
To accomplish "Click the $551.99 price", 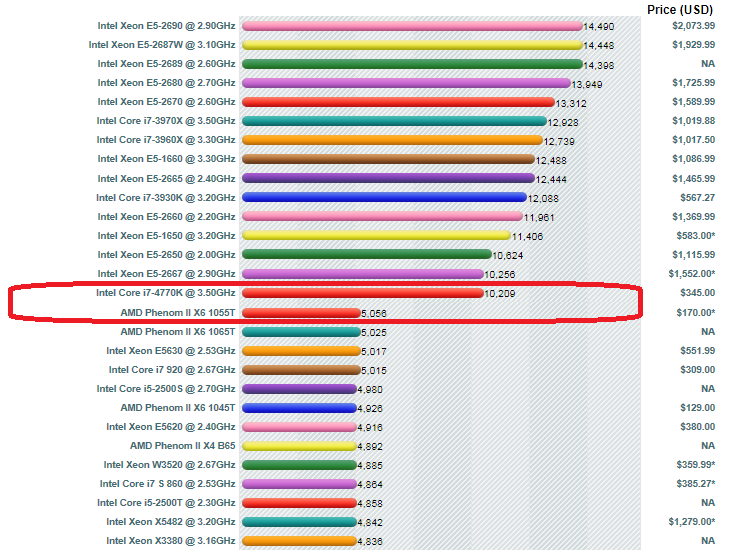I will tap(698, 351).
